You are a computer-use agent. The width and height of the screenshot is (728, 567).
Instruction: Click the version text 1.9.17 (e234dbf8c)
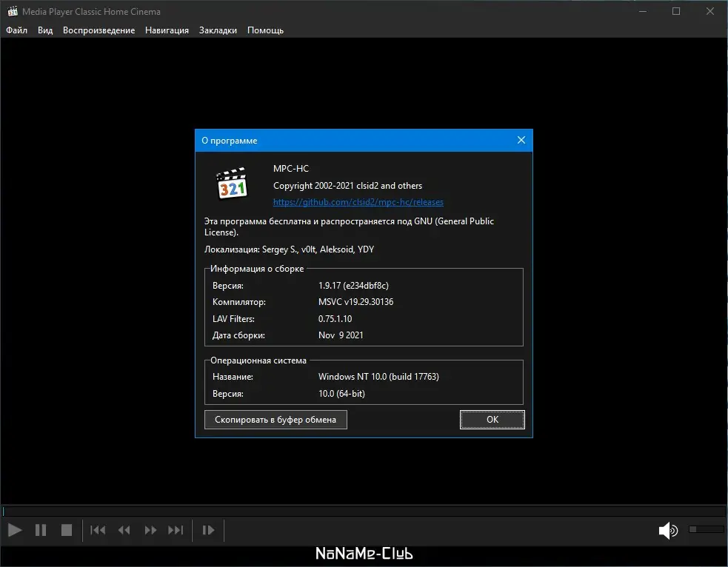(353, 286)
